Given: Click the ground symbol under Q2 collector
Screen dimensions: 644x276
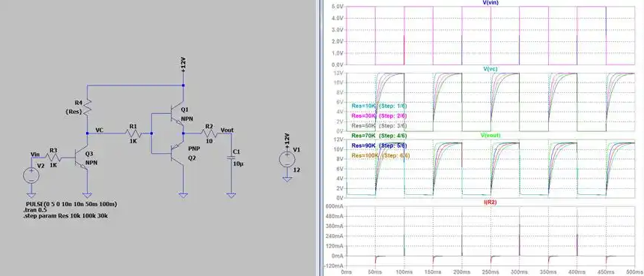Looking at the screenshot, I should click(183, 195).
